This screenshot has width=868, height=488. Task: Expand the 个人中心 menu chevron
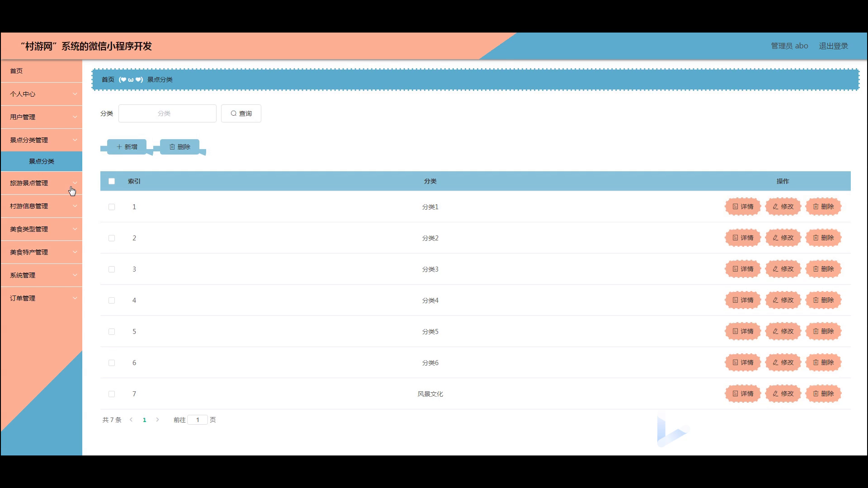[x=75, y=94]
